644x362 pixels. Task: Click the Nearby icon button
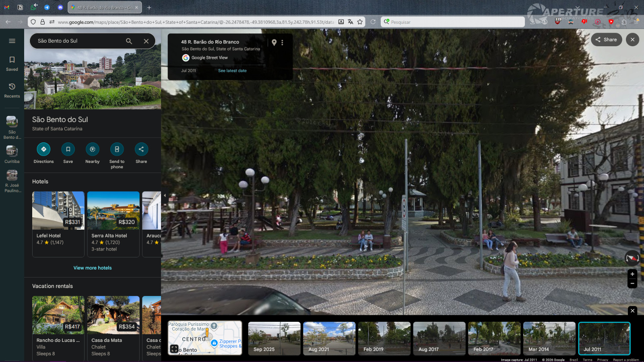click(92, 149)
